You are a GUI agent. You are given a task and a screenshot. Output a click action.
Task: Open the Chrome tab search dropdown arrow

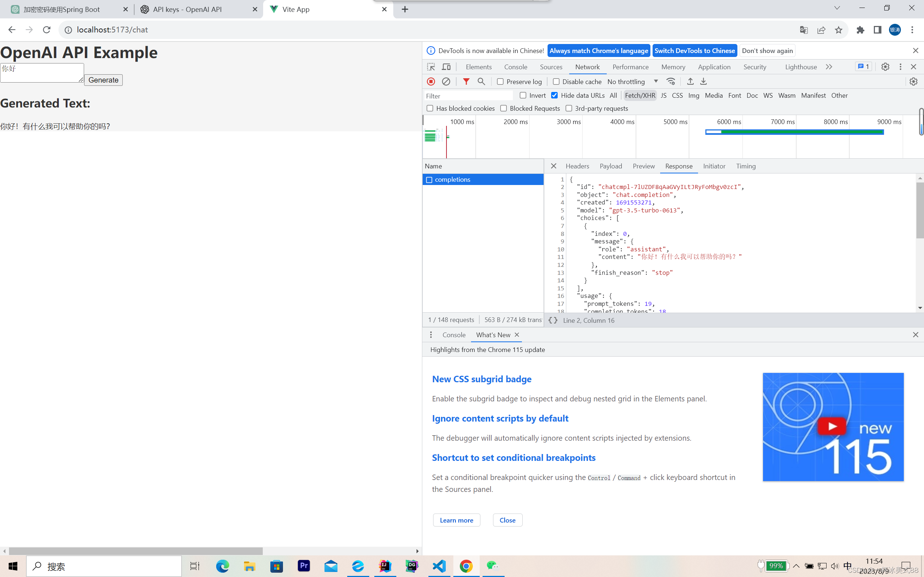(x=837, y=8)
